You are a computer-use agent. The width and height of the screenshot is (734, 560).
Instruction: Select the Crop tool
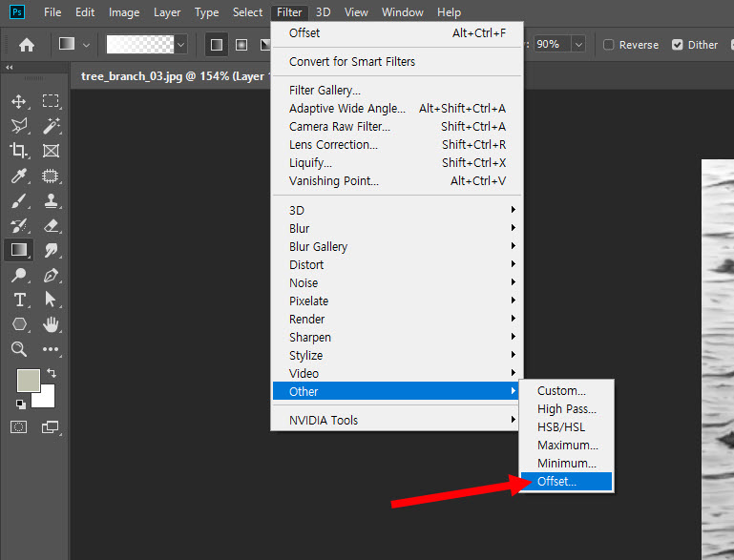point(19,151)
